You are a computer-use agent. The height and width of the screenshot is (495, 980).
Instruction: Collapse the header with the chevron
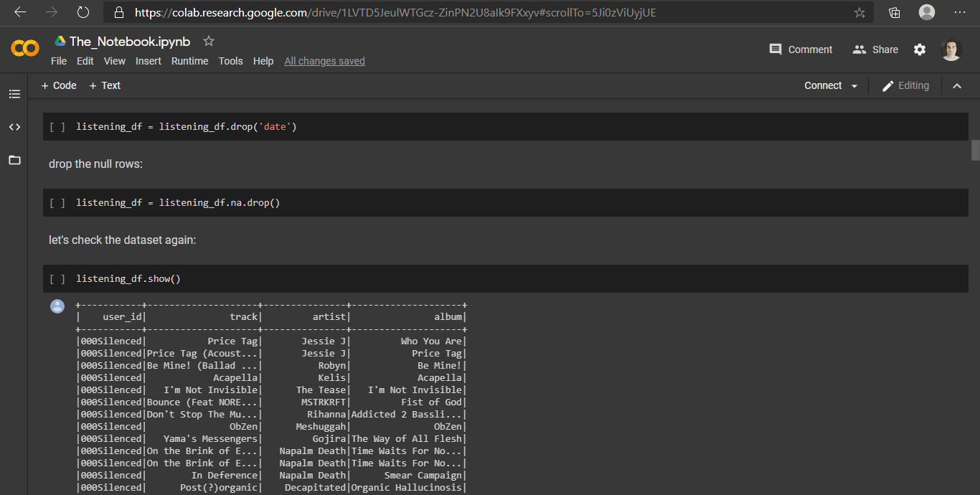click(956, 86)
